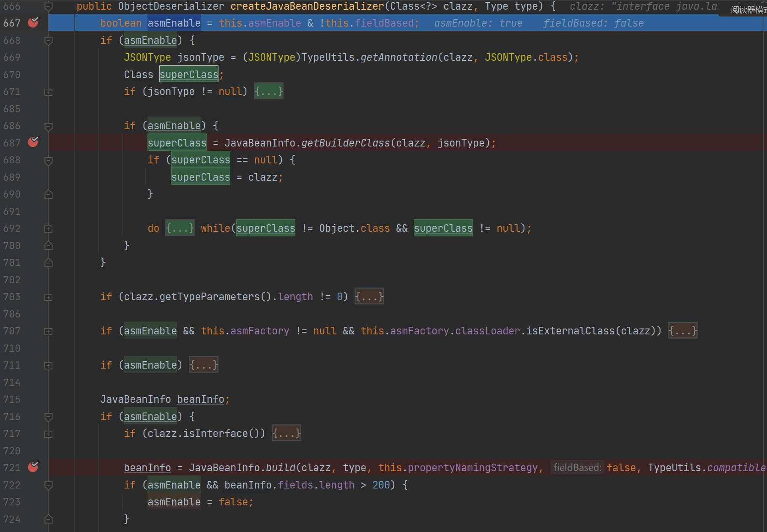This screenshot has height=532, width=767.
Task: Expand the folded block at line 717
Action: (49, 434)
